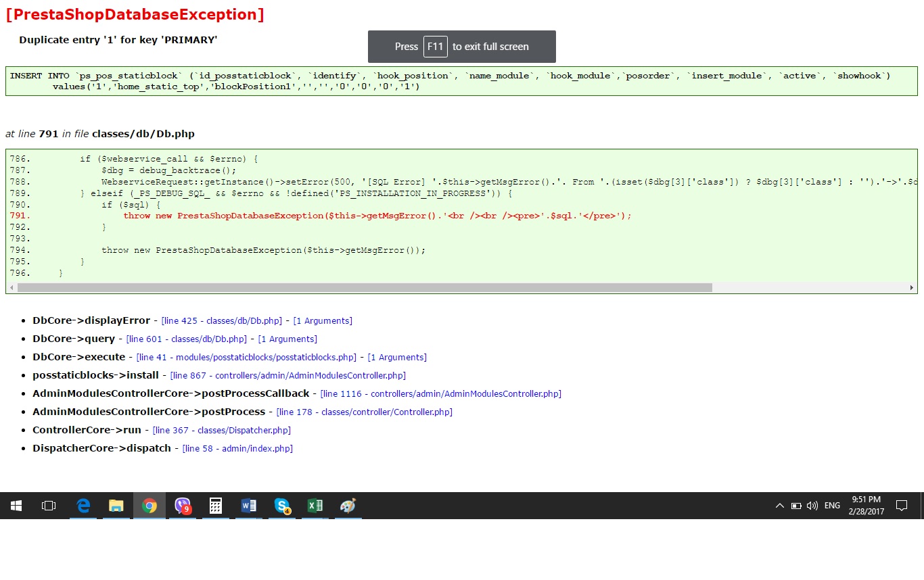Click the code block's right scroll arrow
924x580 pixels.
pyautogui.click(x=911, y=288)
